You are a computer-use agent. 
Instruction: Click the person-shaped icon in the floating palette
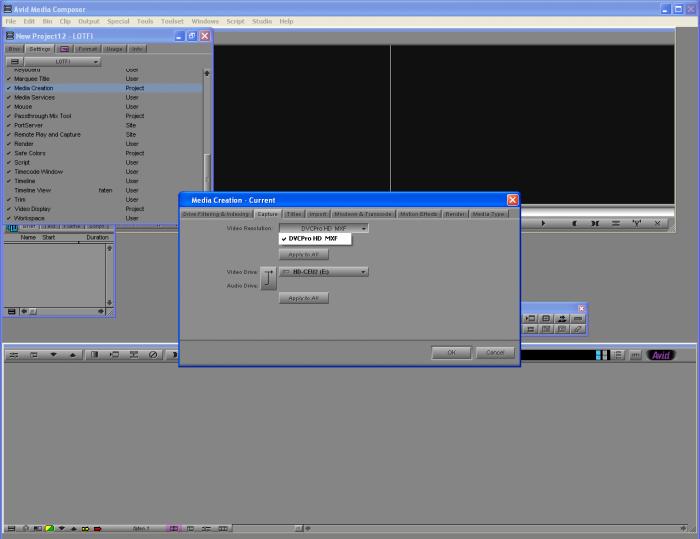pos(562,318)
